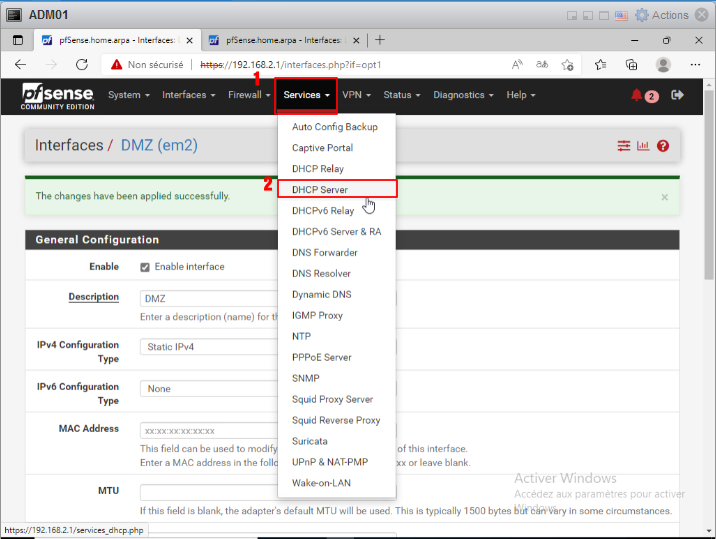This screenshot has height=539, width=716.
Task: Click the browser back arrow
Action: 20,64
